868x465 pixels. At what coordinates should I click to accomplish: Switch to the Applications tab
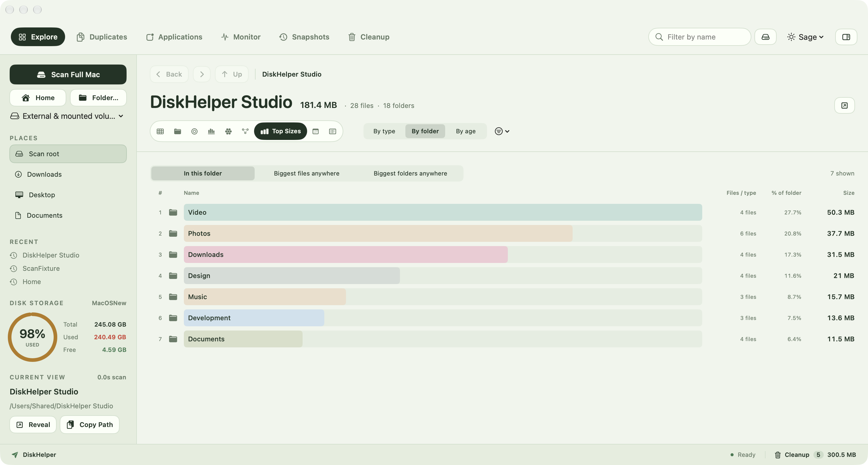174,37
